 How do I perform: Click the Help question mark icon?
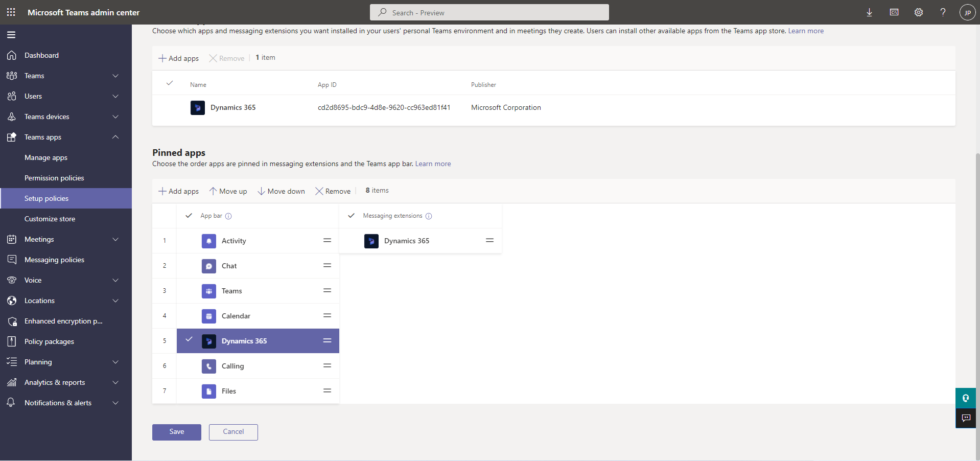coord(943,12)
